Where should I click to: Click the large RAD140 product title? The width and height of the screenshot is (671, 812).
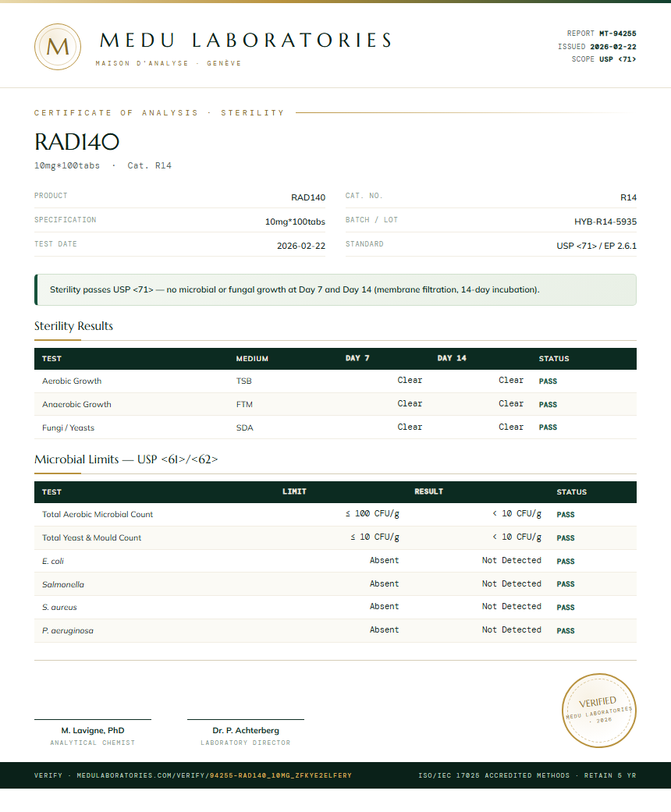click(76, 142)
